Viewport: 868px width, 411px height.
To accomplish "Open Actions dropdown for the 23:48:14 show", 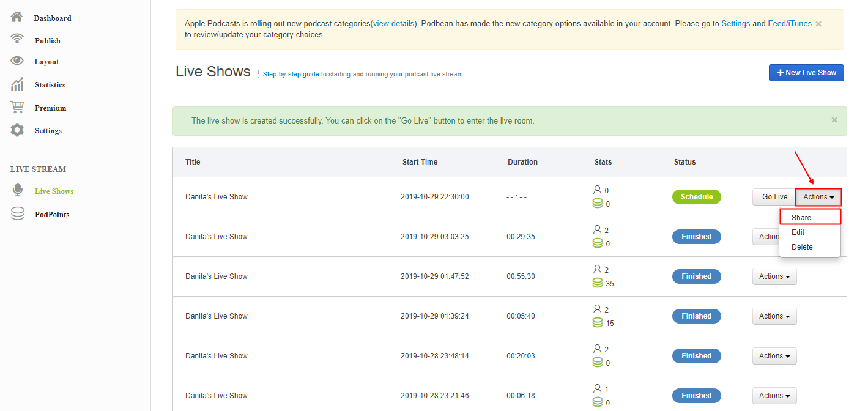I will 774,356.
